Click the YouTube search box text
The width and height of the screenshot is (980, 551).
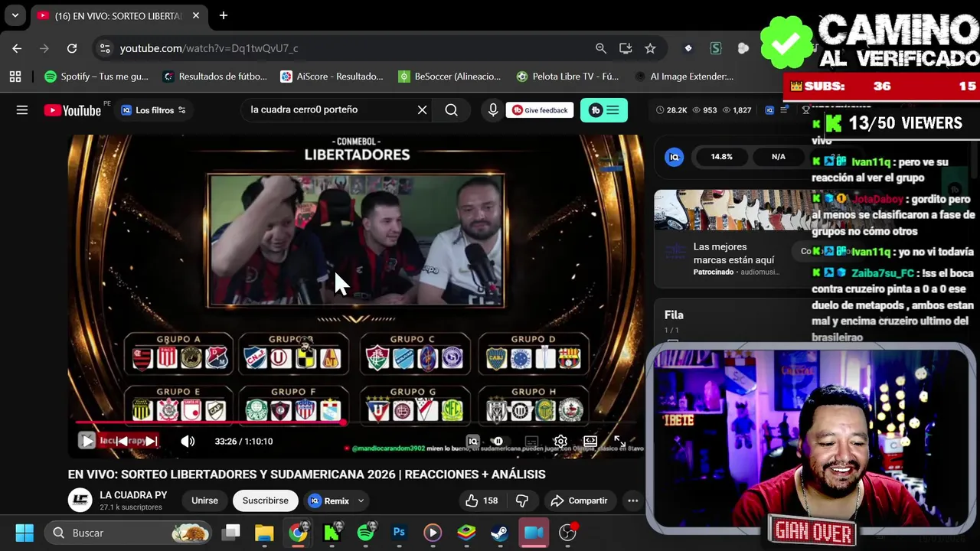pyautogui.click(x=304, y=109)
